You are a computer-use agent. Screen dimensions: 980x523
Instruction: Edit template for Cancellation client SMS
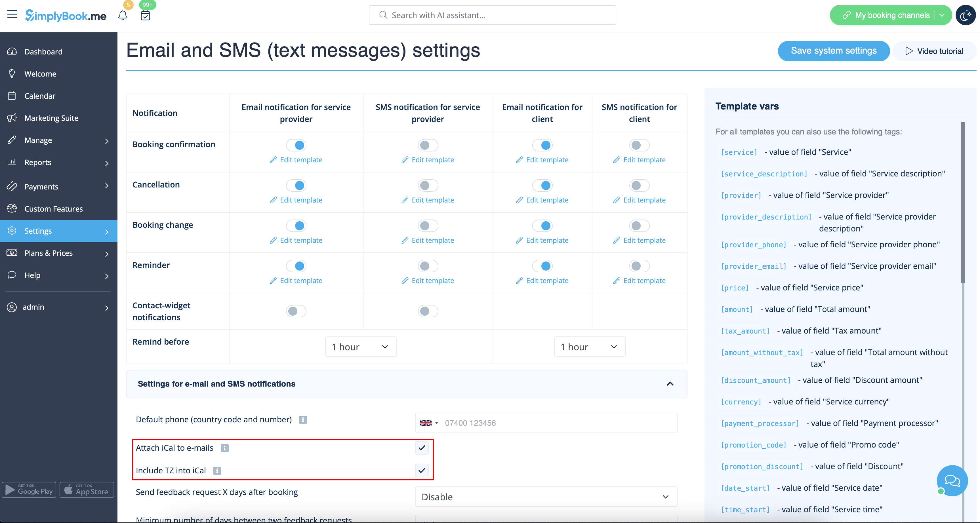point(639,200)
